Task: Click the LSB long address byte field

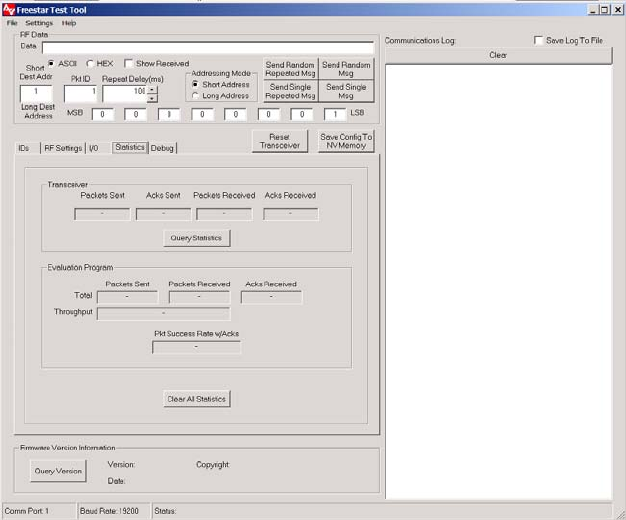Action: coord(335,115)
